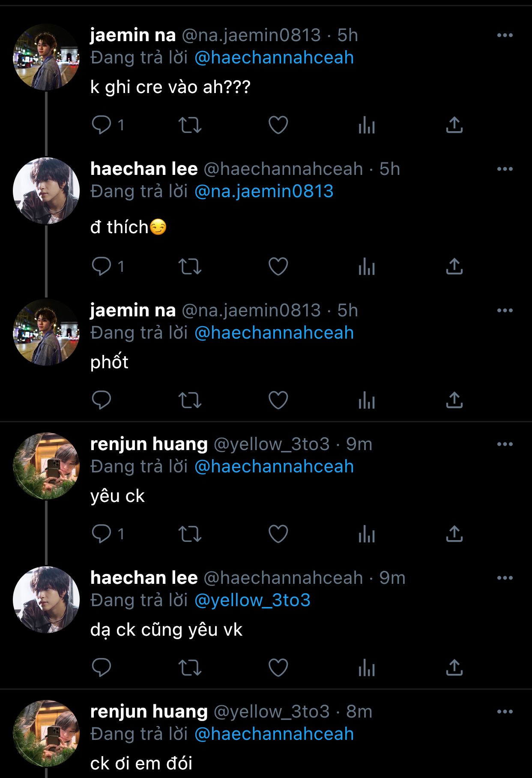
Task: Like renjun huang's "yêu ck" tweet
Action: (x=278, y=534)
